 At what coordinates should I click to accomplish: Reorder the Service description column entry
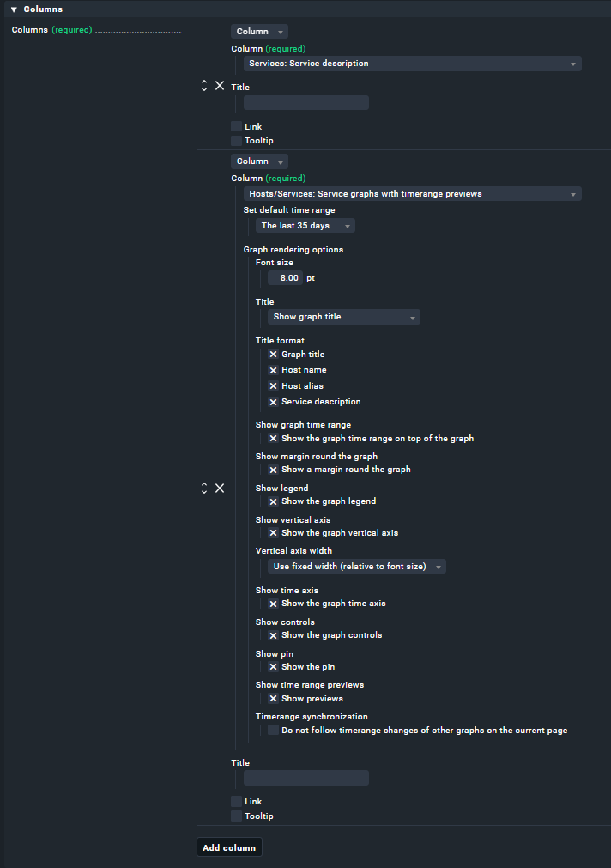click(x=204, y=86)
